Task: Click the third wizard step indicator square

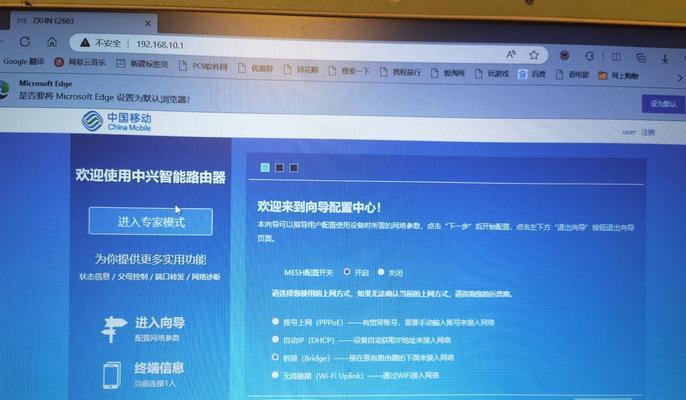Action: pos(294,168)
